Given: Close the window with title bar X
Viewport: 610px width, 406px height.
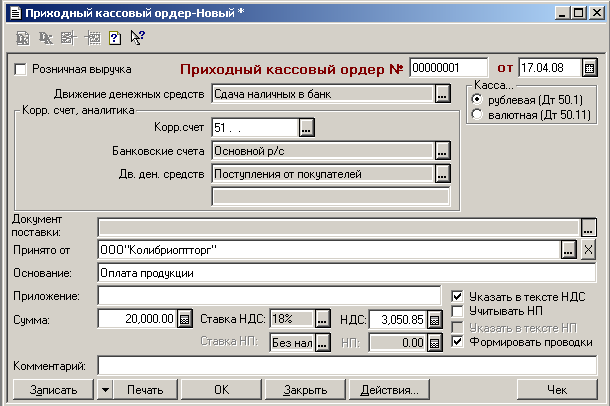Looking at the screenshot, I should pos(596,13).
